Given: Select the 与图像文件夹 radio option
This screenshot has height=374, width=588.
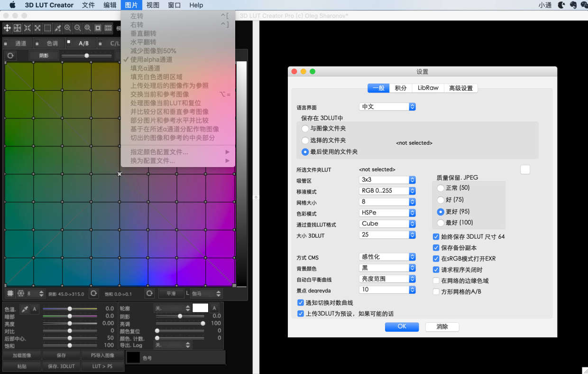Looking at the screenshot, I should click(305, 129).
